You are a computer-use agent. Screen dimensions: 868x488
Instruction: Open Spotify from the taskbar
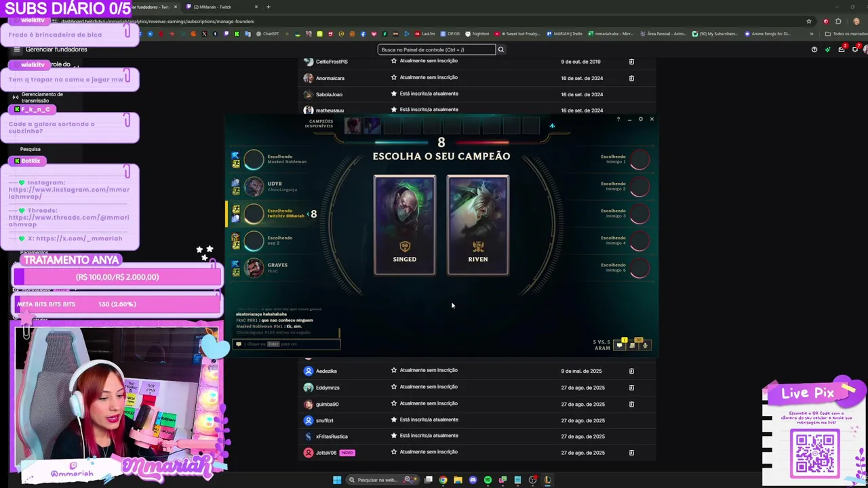pos(488,480)
